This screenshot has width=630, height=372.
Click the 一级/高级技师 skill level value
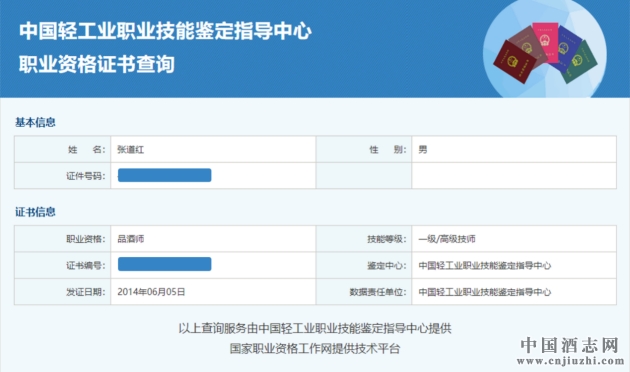[447, 239]
